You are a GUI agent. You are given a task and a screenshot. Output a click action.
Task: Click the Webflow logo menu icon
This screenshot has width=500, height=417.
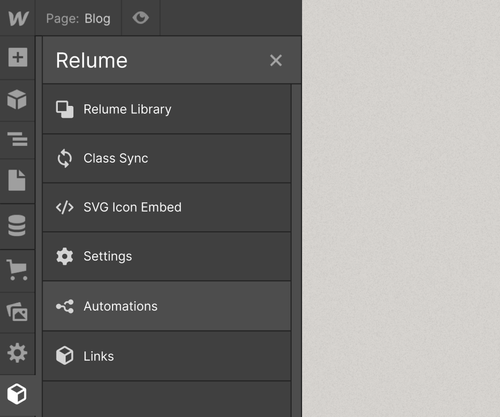click(18, 18)
